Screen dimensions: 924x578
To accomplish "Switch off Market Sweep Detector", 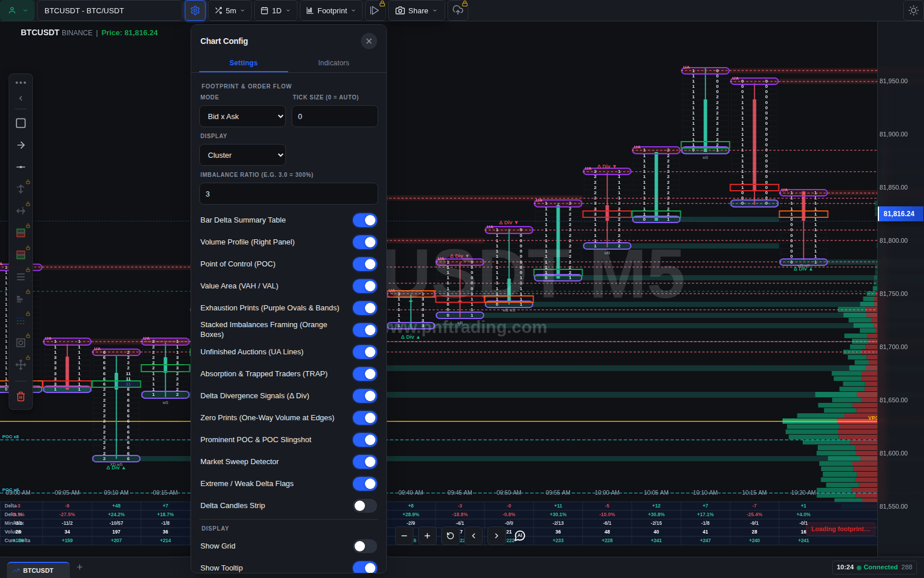I will click(x=365, y=462).
